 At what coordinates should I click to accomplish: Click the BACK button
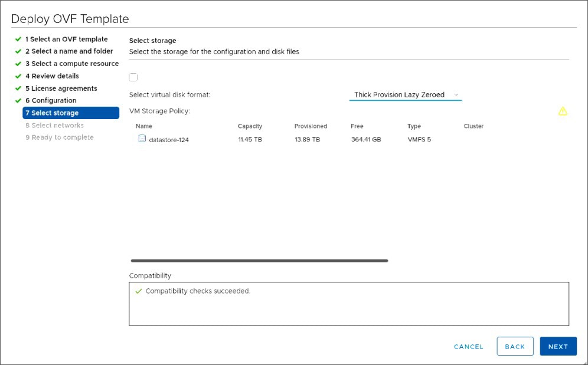514,346
